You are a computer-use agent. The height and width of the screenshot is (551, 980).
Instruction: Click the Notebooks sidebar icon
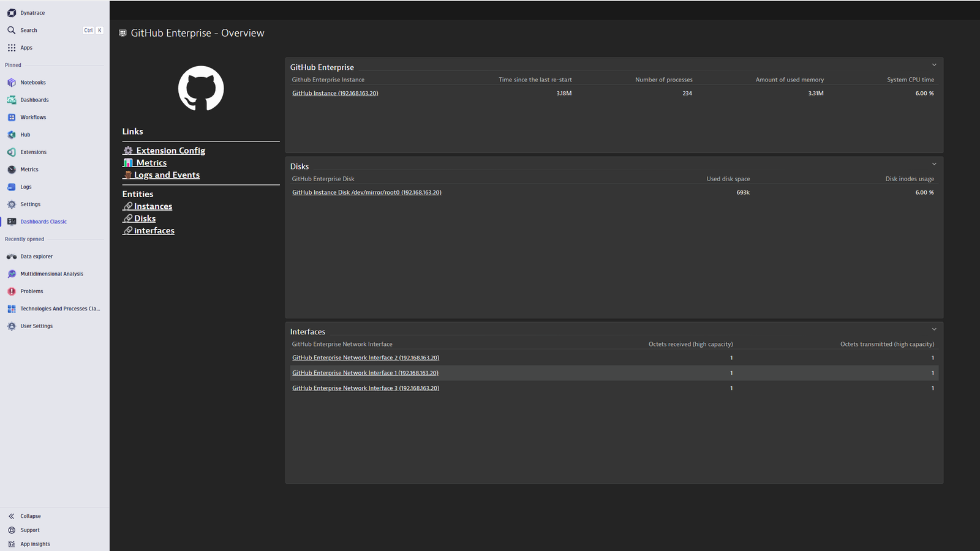[12, 83]
